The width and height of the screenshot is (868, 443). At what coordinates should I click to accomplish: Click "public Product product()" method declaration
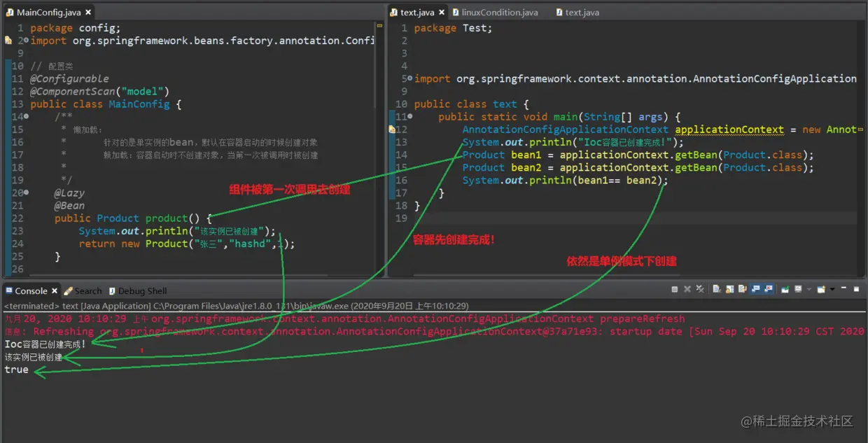(133, 218)
